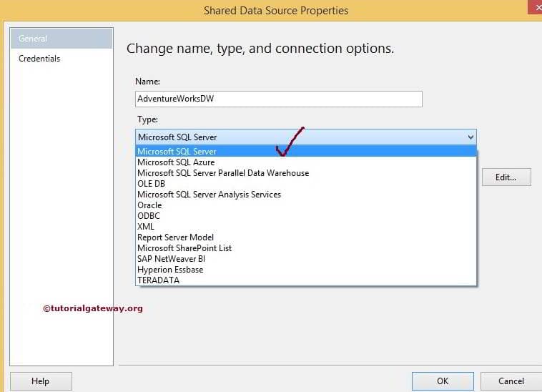The image size is (542, 392).
Task: Open the connection string Edit button
Action: pyautogui.click(x=506, y=177)
